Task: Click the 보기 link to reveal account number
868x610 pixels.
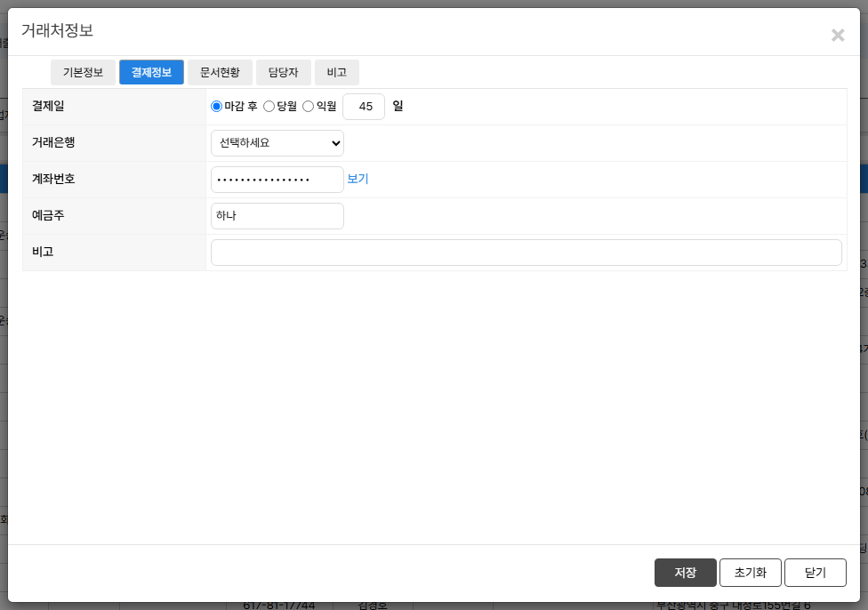Action: pyautogui.click(x=358, y=179)
